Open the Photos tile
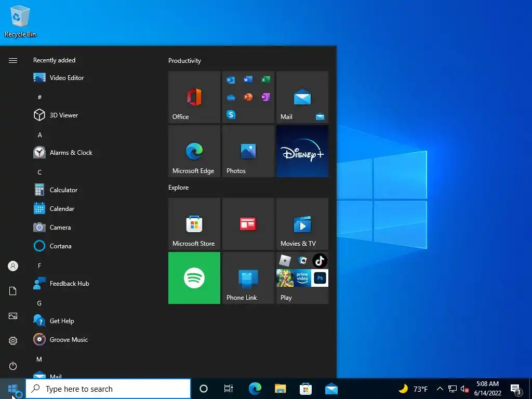 point(248,151)
